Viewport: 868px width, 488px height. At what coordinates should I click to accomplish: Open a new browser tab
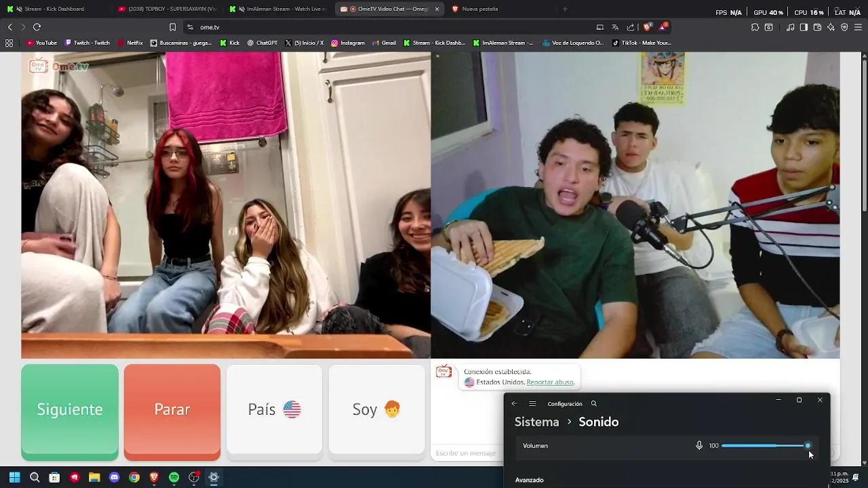[x=565, y=9]
